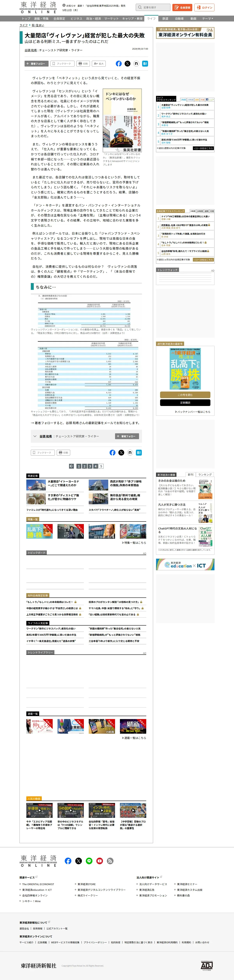Open 定期購読 subscription button
Screen dimensions: 234x980
point(185,403)
